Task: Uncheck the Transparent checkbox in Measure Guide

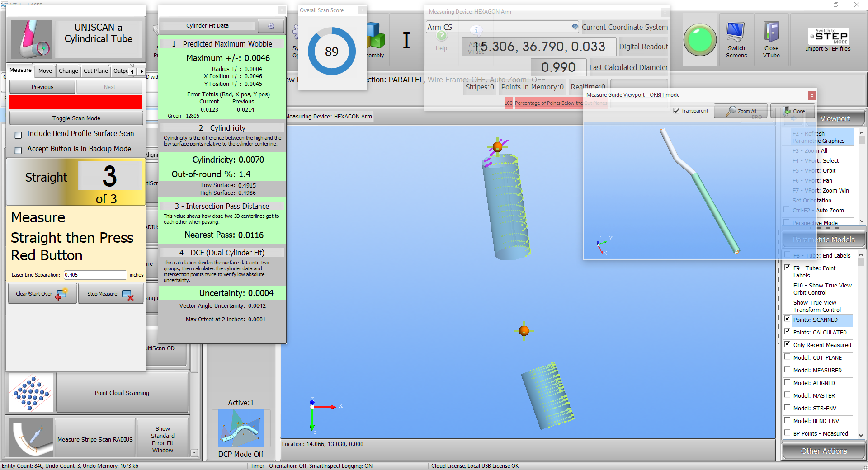Action: [676, 111]
